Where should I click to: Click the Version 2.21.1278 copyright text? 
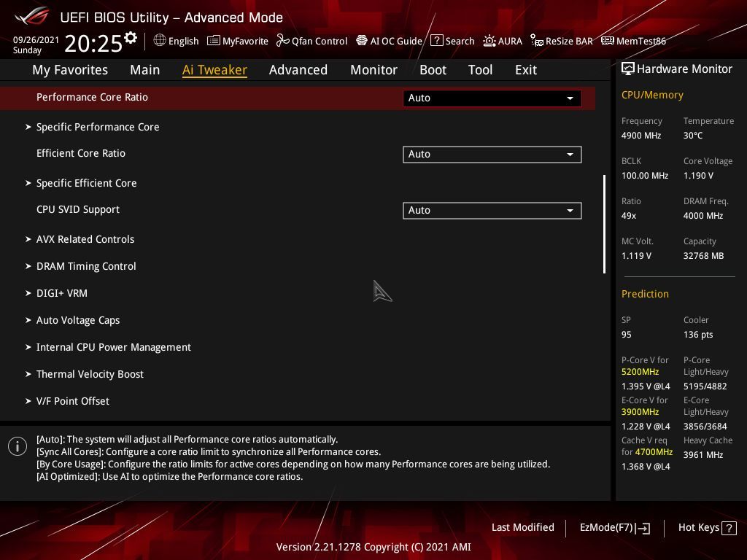coord(373,547)
